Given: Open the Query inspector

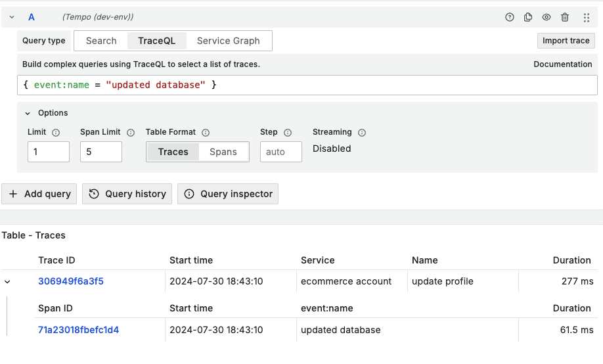Looking at the screenshot, I should 228,194.
